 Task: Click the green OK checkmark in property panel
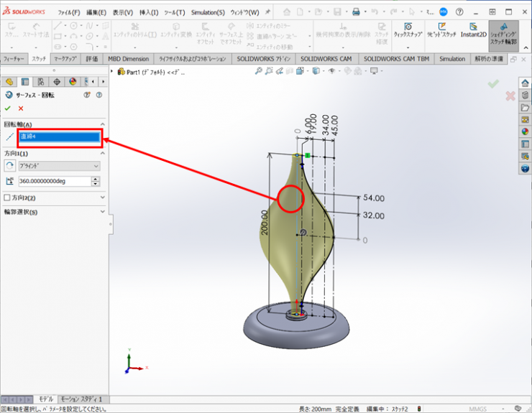[8, 108]
